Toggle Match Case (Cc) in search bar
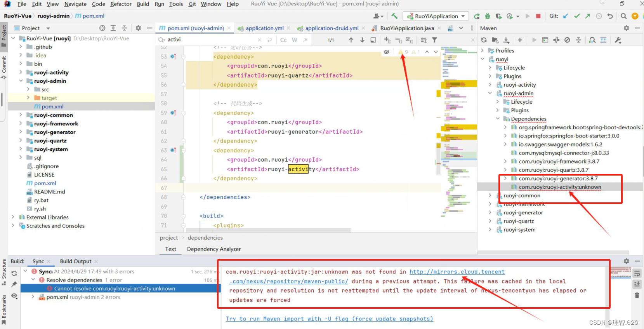 click(283, 40)
